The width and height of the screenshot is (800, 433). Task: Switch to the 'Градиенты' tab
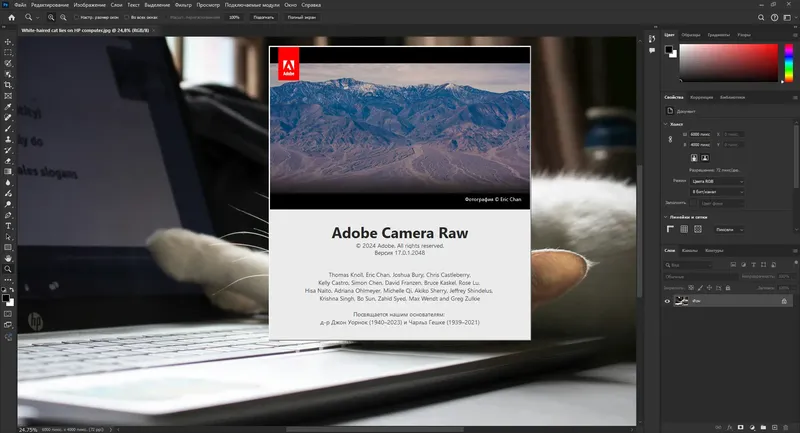(x=718, y=35)
